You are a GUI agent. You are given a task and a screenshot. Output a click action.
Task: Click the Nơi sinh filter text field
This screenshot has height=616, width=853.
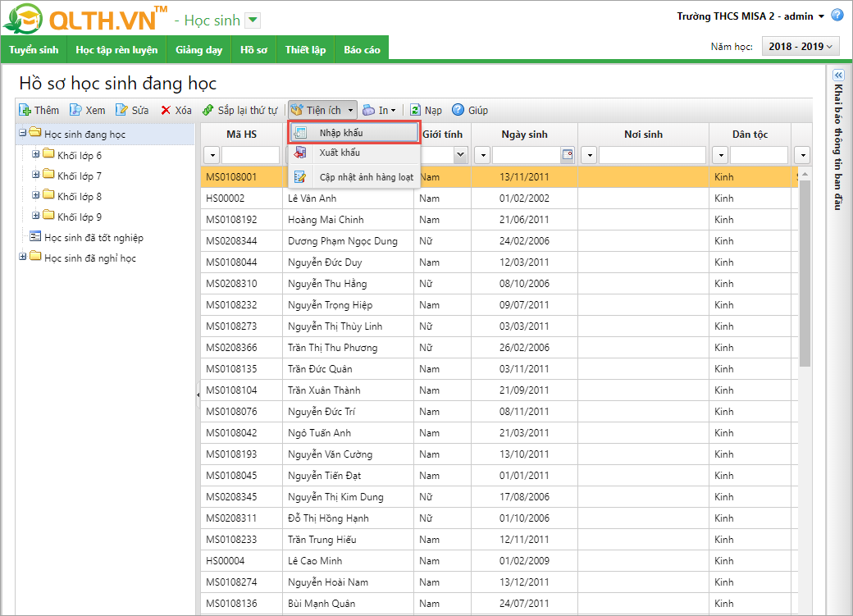click(651, 155)
